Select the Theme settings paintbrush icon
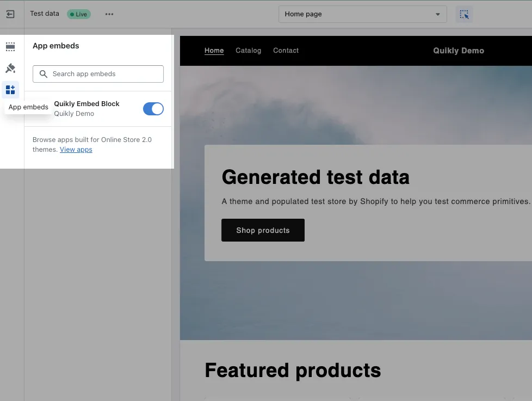Viewport: 532px width, 401px height. click(10, 68)
